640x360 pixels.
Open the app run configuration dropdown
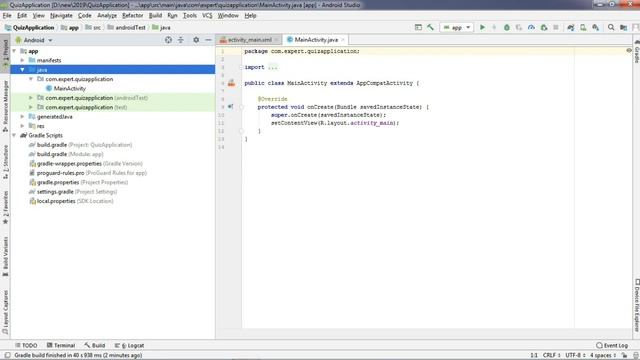[457, 27]
